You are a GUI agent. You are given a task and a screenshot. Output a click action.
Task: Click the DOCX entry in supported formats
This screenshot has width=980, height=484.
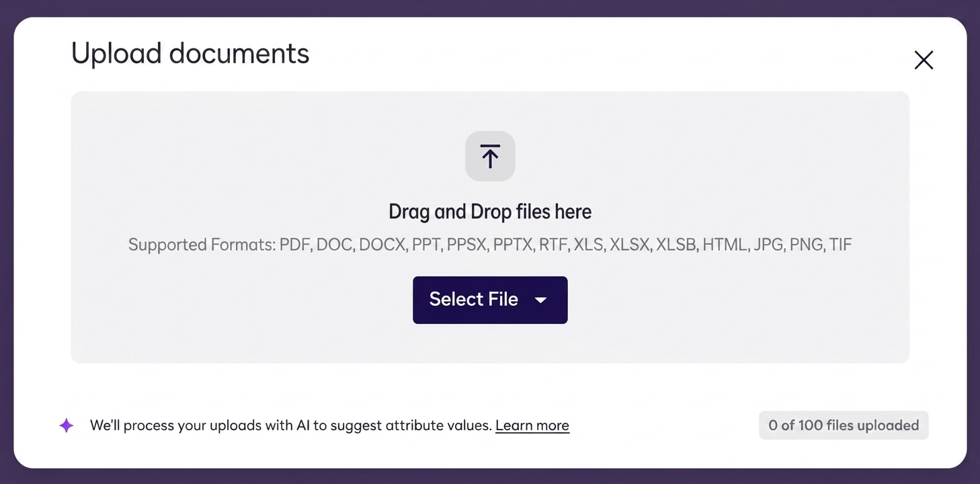(x=383, y=245)
